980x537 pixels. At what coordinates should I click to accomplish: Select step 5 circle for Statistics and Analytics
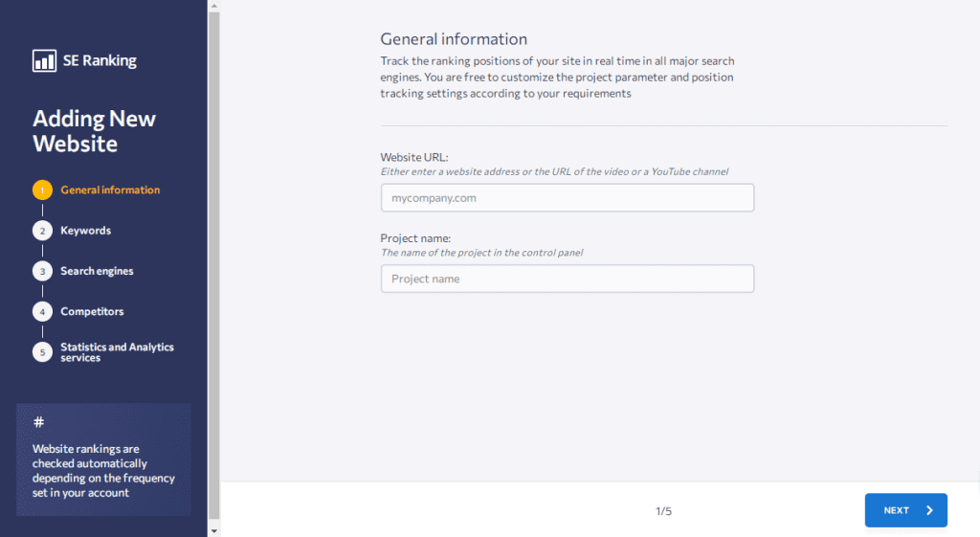[x=42, y=352]
